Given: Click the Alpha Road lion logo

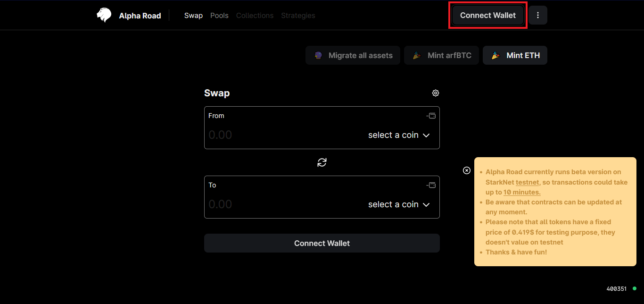Looking at the screenshot, I should coord(104,16).
